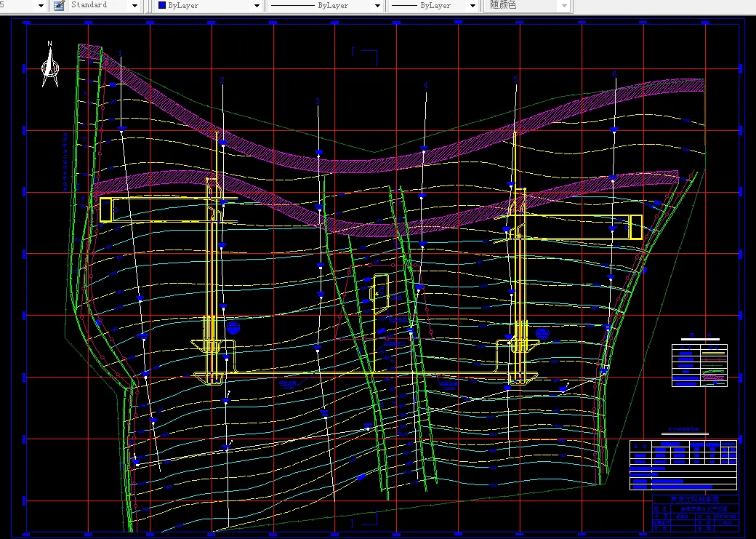
Task: Expand the color control ByLayer dropdown
Action: coord(256,6)
